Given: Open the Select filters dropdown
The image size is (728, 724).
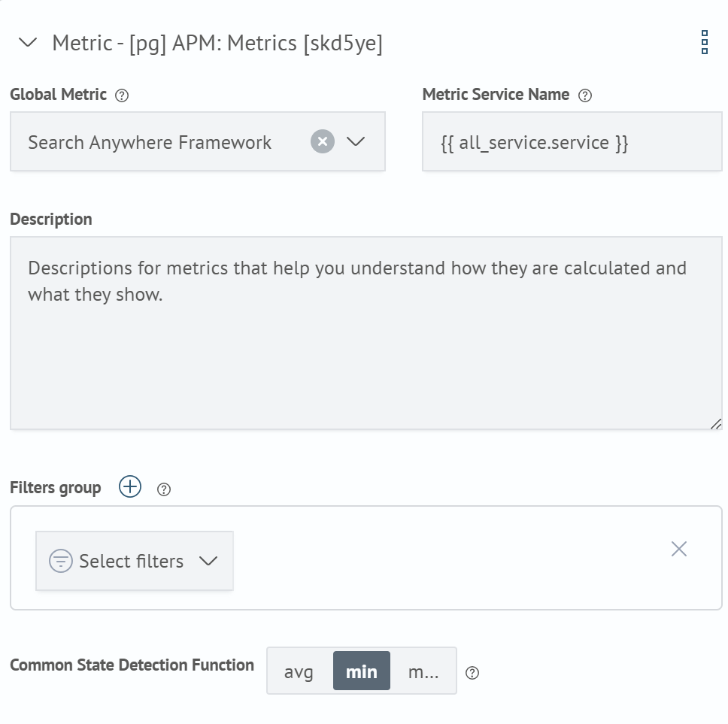Looking at the screenshot, I should click(x=135, y=561).
